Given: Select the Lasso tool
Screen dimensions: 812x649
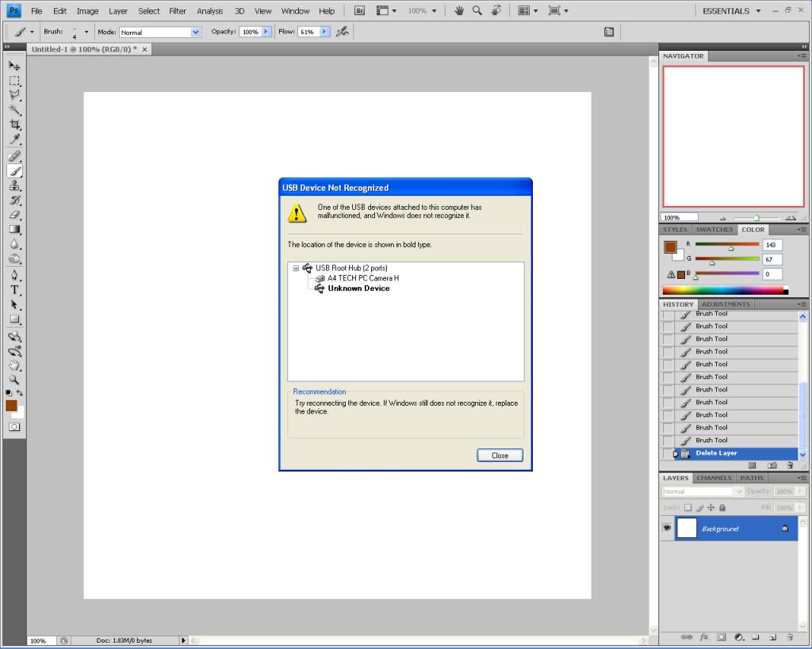Looking at the screenshot, I should click(x=14, y=95).
